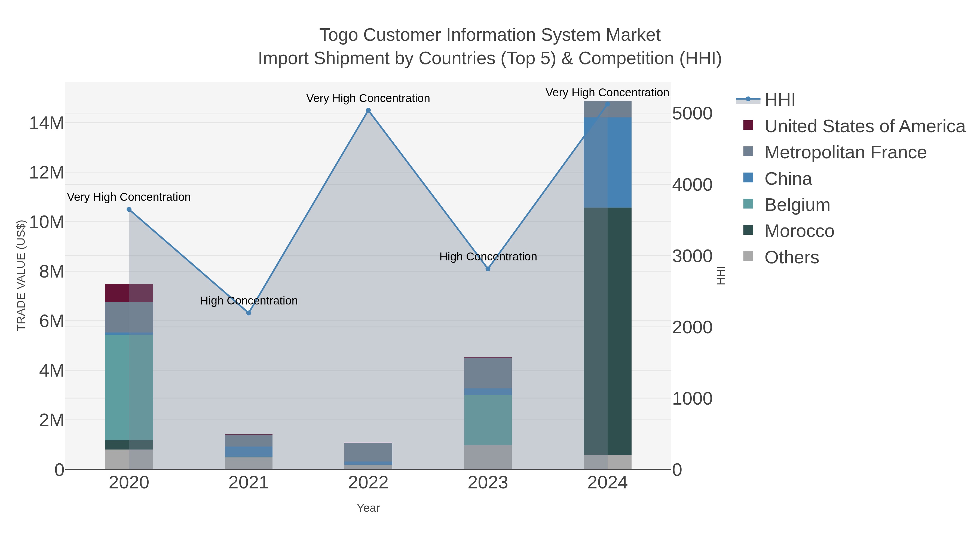The width and height of the screenshot is (980, 551).
Task: Click the subtitle 'Import Shipment by Countries (Top 5)'
Action: [408, 59]
